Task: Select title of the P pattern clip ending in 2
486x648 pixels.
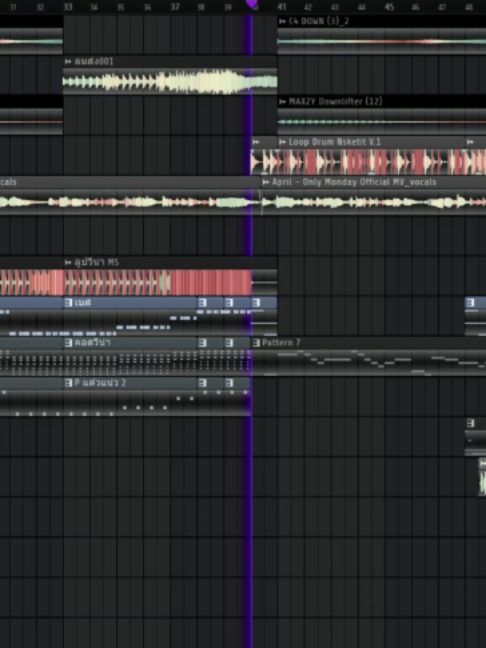Action: 100,383
